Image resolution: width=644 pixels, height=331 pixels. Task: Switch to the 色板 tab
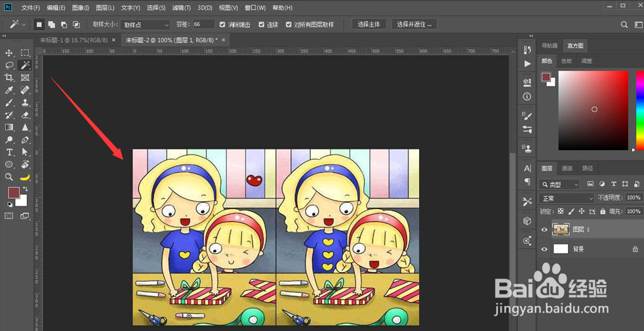coord(567,61)
